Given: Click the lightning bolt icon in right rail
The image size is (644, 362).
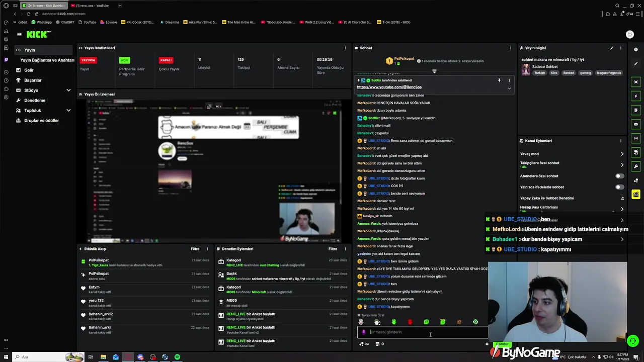Looking at the screenshot, I should pos(636,96).
